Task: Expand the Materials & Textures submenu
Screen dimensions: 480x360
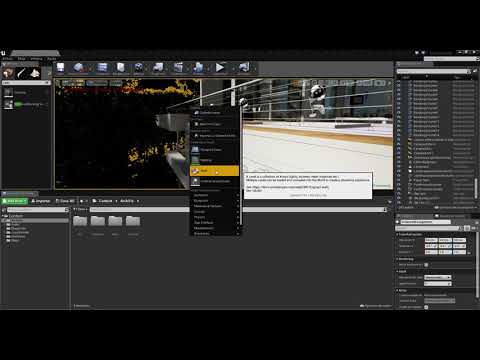Action: pos(215,206)
